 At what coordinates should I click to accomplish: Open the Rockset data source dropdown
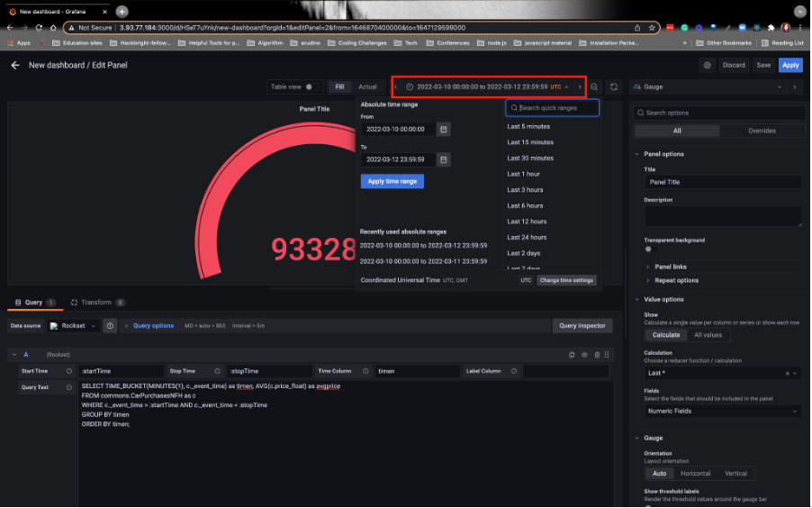[x=74, y=326]
